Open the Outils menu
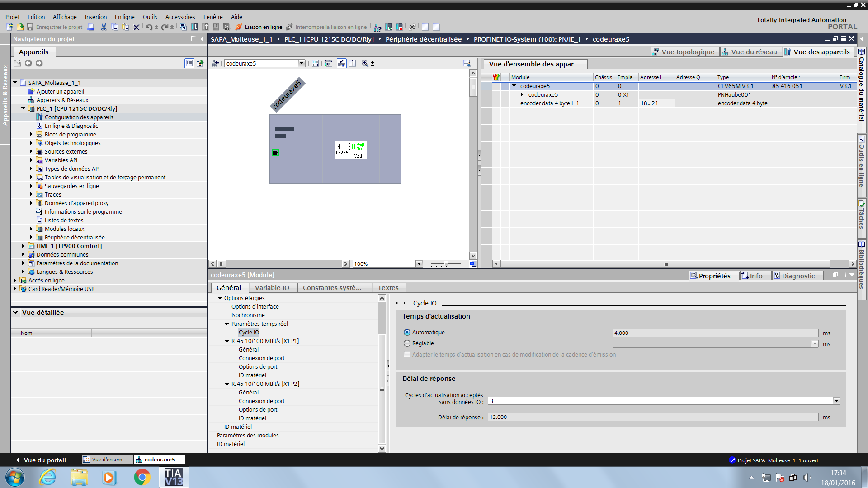 (150, 17)
